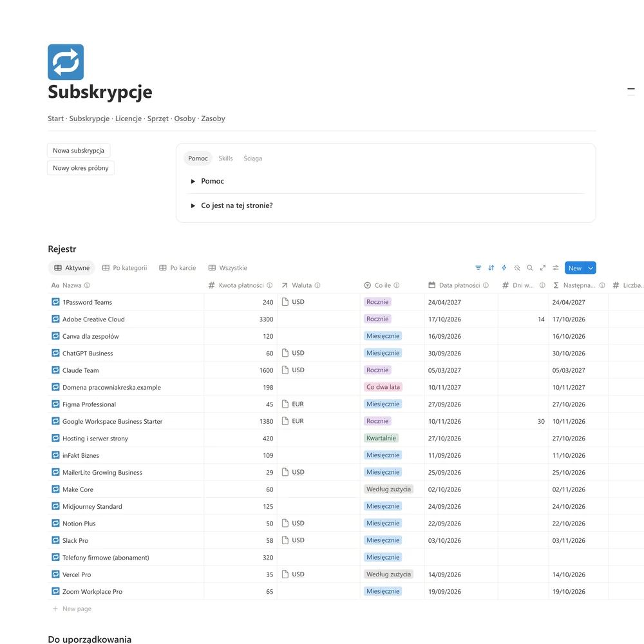Screen dimensions: 644x644
Task: Switch to Wszystkie view tab
Action: [x=228, y=268]
